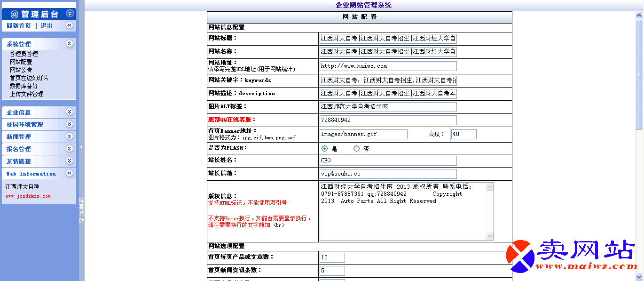
Task: Click the 网站选项配置 section heading
Action: (226, 246)
